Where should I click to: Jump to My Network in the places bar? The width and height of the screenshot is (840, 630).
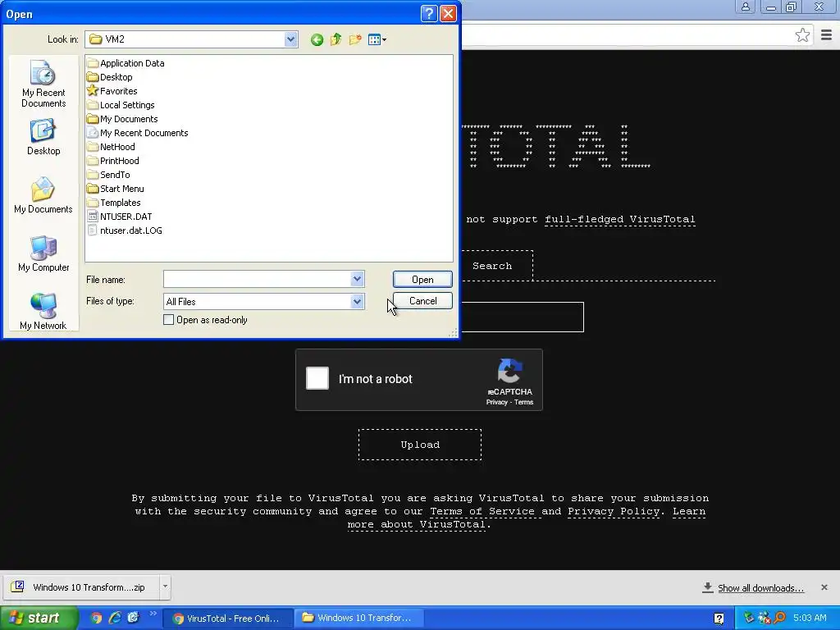[43, 312]
